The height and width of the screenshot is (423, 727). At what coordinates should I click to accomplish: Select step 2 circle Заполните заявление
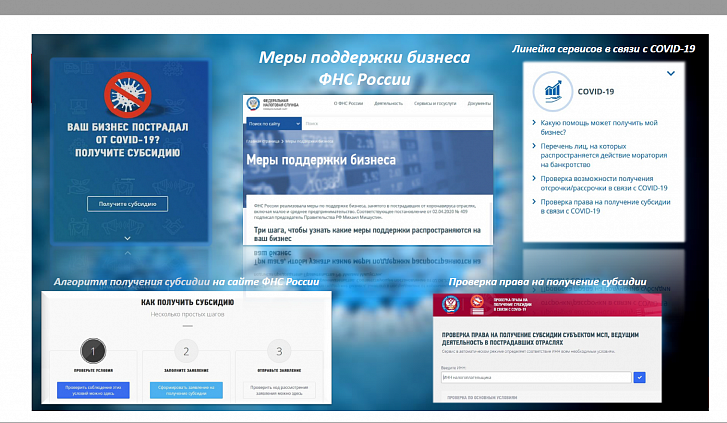pyautogui.click(x=186, y=351)
